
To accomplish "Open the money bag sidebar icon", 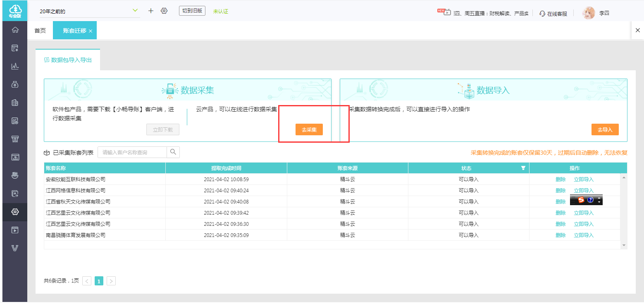I will tap(15, 84).
